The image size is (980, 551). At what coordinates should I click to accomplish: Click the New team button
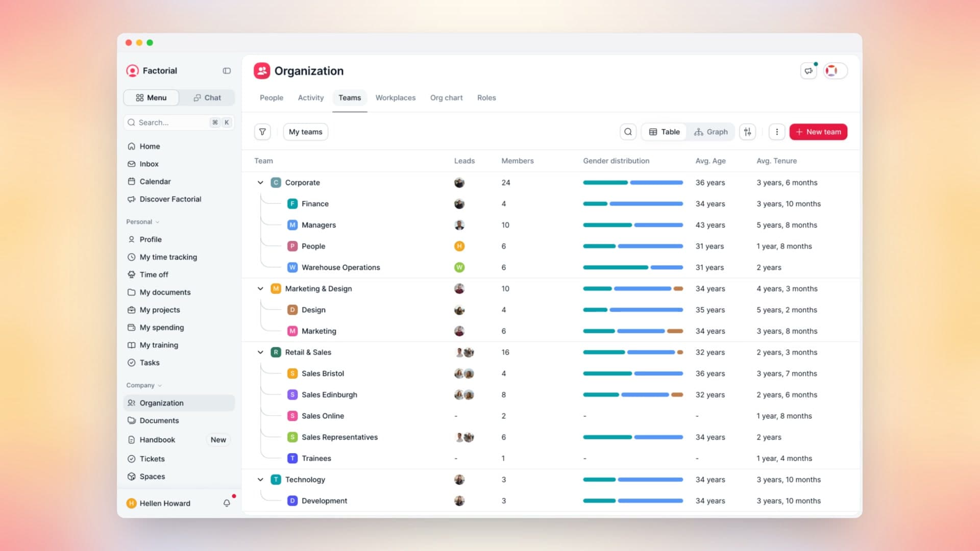click(818, 132)
